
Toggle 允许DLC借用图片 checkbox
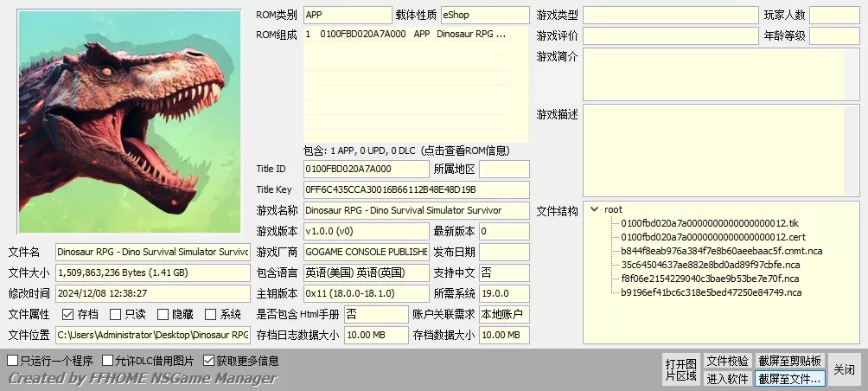[x=107, y=361]
